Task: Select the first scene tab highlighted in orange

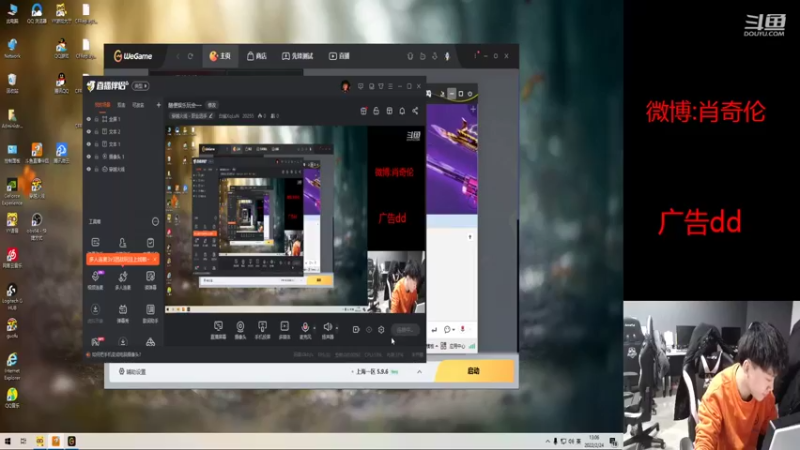Action: point(102,105)
